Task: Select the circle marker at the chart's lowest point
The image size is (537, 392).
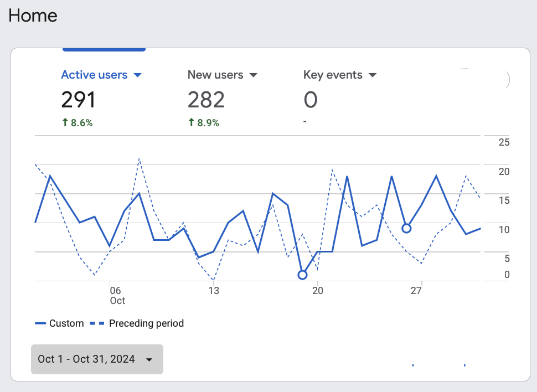Action: pos(302,275)
